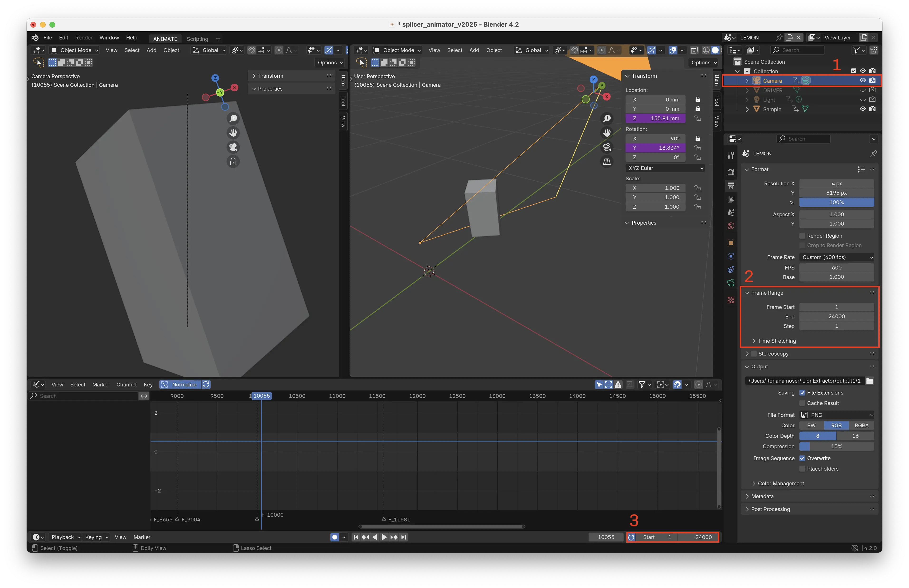Click the zoom magnifier icon in camera viewport
The image size is (909, 588).
tap(233, 119)
